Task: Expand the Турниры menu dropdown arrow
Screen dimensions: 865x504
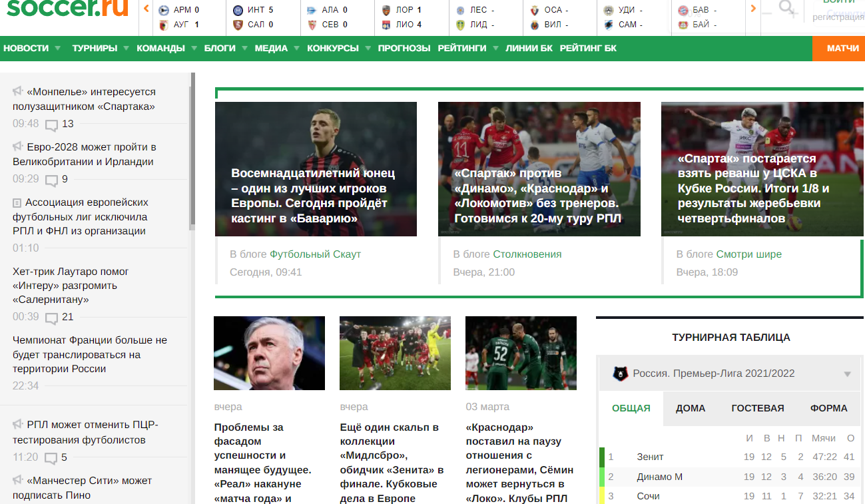Action: pos(127,48)
